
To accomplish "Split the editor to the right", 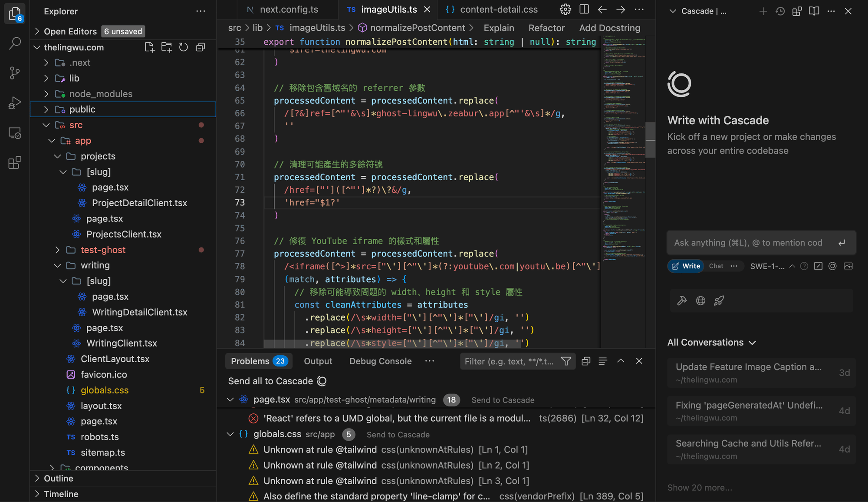I will [x=584, y=10].
